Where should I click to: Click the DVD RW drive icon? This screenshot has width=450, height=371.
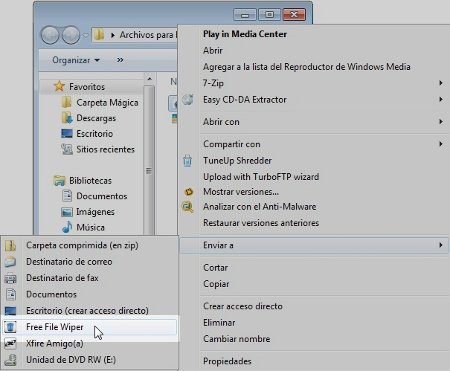point(10,360)
